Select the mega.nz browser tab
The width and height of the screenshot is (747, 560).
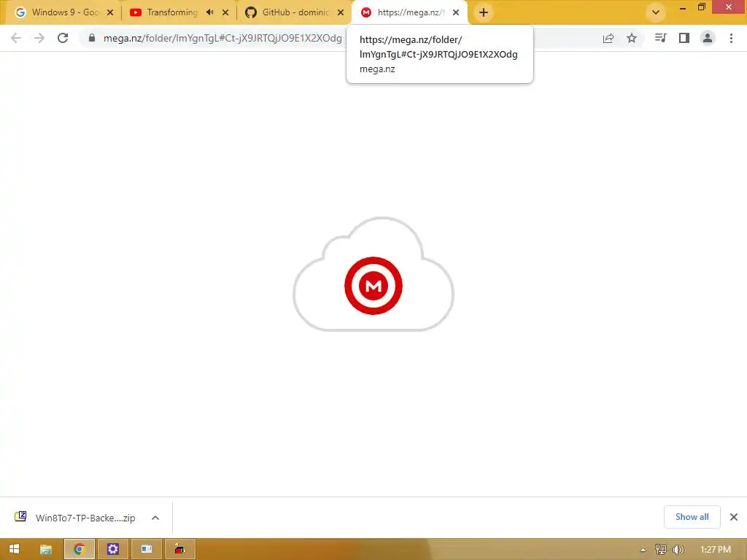click(410, 12)
